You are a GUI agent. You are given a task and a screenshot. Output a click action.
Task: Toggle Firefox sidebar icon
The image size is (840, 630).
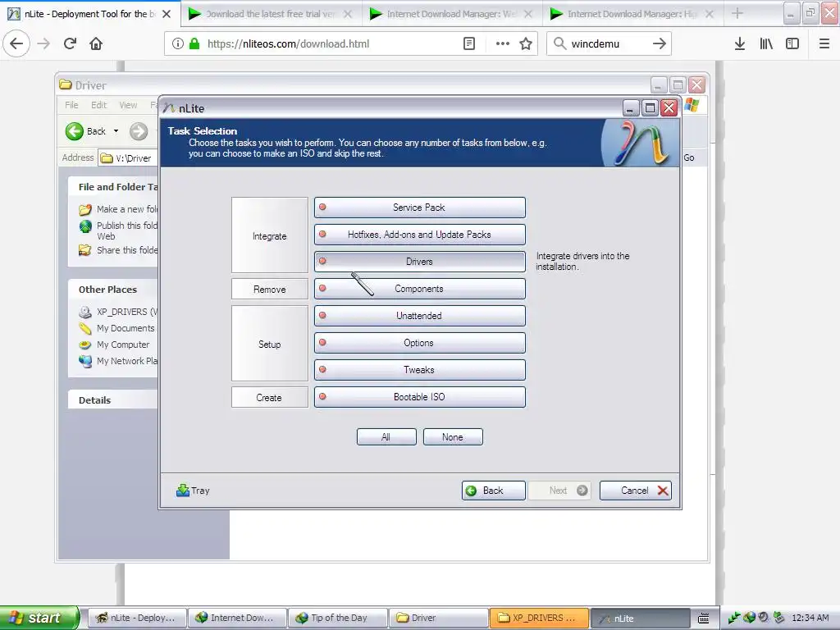tap(792, 44)
